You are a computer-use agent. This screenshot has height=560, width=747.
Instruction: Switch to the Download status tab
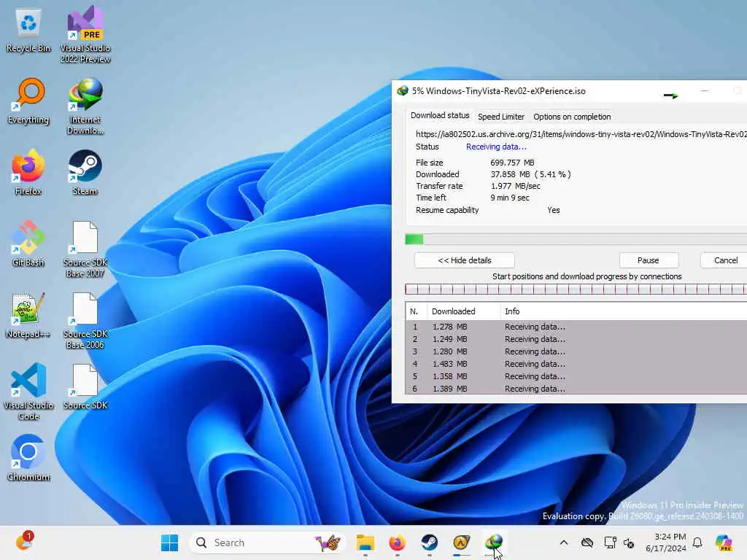tap(440, 116)
